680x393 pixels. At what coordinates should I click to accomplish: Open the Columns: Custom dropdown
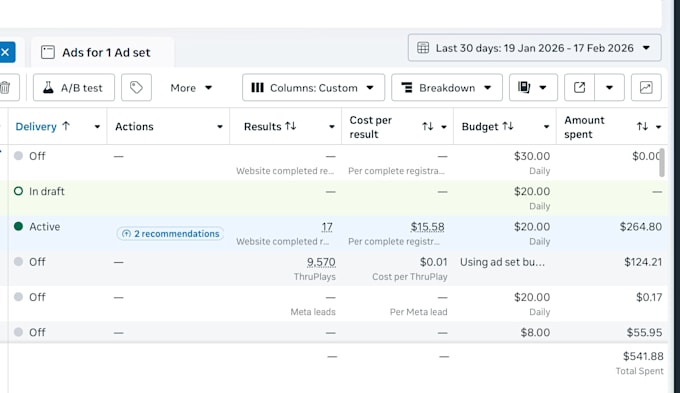313,88
